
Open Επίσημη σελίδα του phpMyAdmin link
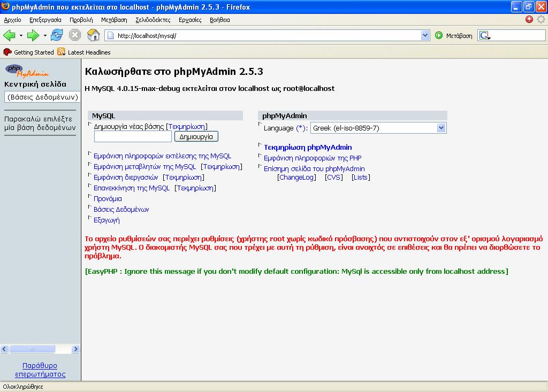[314, 169]
